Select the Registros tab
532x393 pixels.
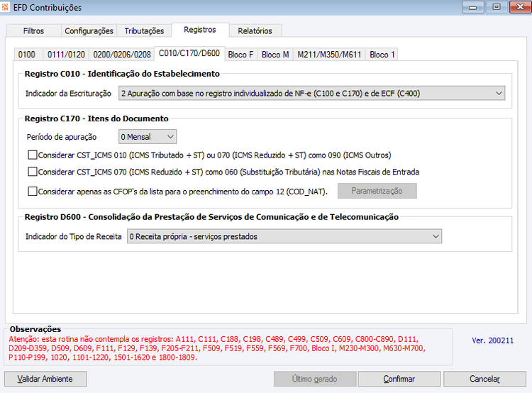pyautogui.click(x=200, y=30)
